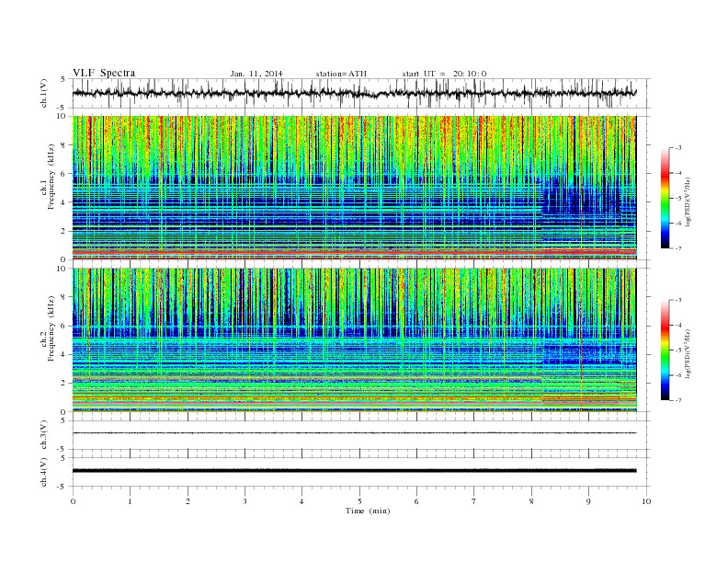Click the "6" kHz tick of ch.2 spectrogram
Screen dimensions: 728x563
point(64,326)
